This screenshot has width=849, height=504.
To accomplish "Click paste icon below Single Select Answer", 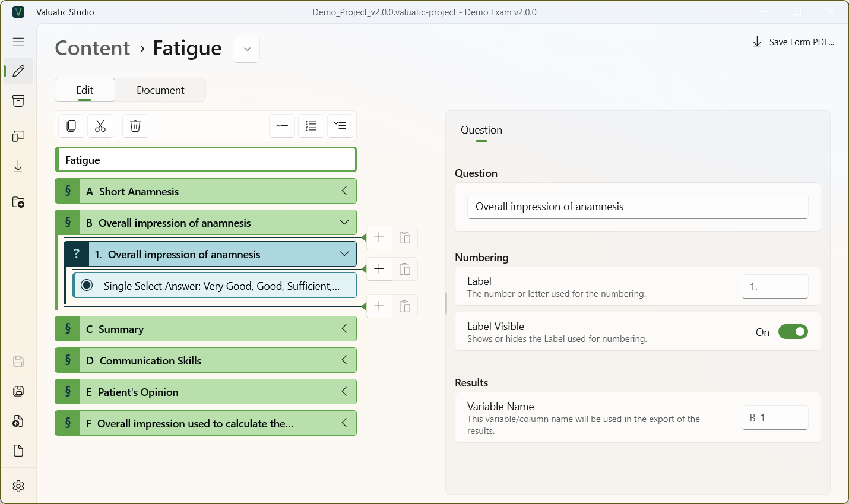I will [405, 306].
